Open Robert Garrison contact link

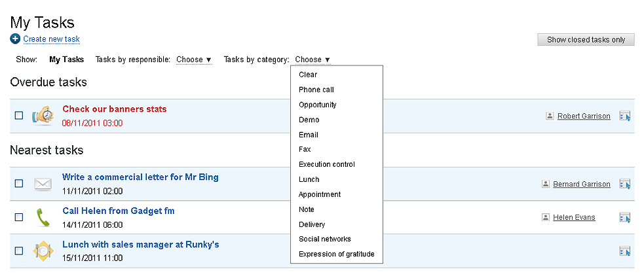pos(584,116)
